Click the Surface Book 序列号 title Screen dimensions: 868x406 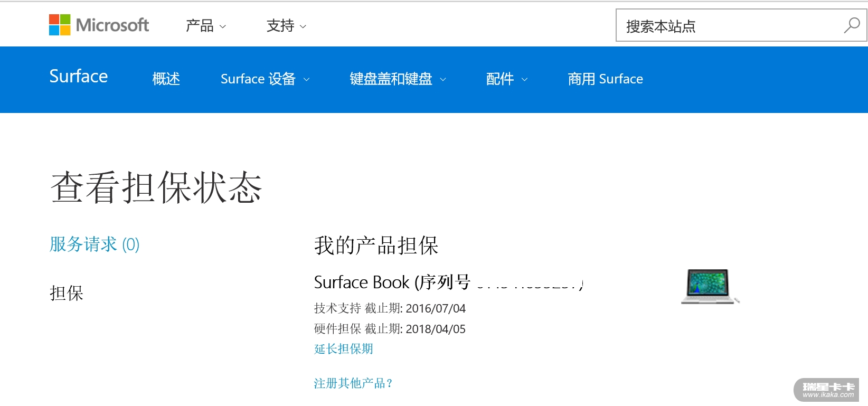click(449, 282)
